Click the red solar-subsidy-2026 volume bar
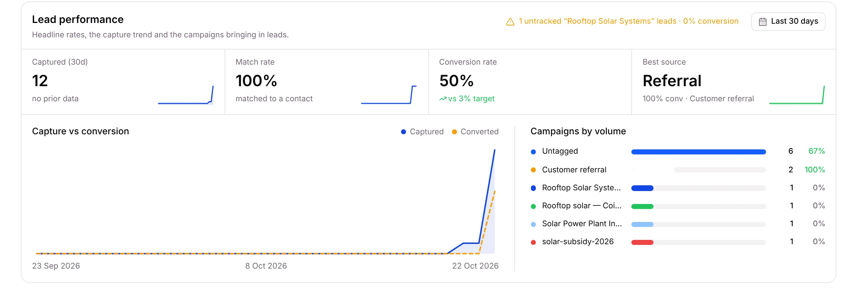 [x=642, y=242]
